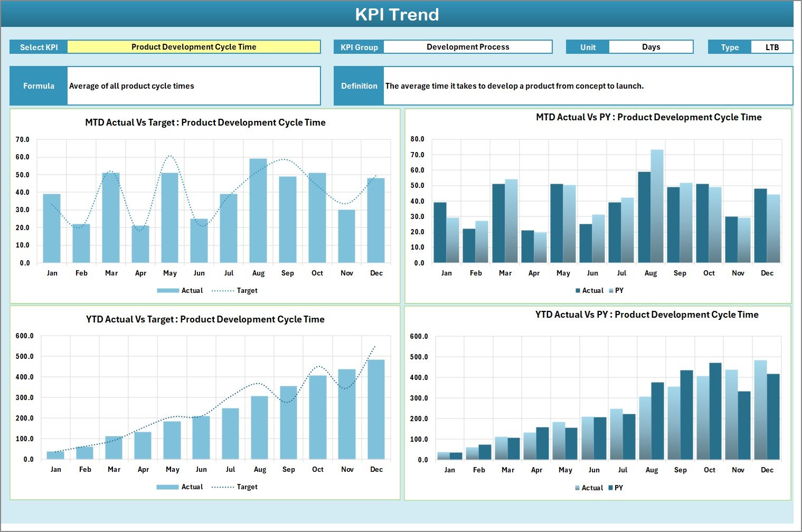Click the Type value LTB
The width and height of the screenshot is (802, 532).
(x=772, y=46)
